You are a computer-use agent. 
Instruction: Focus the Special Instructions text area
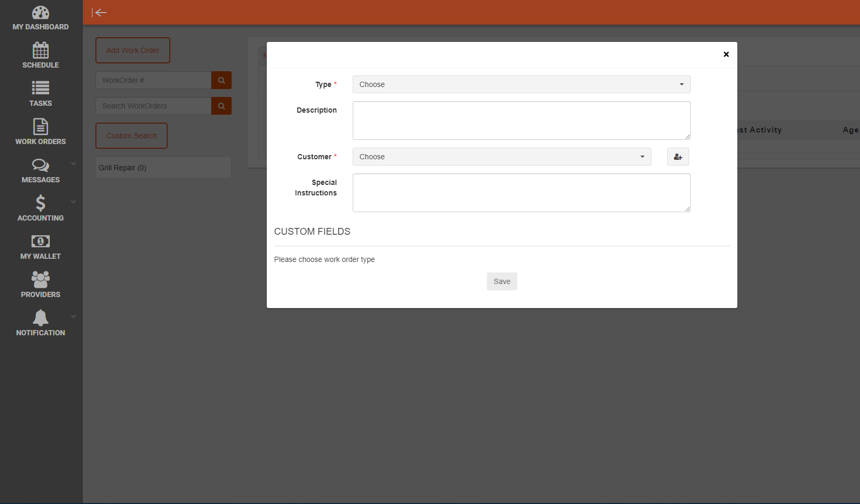point(521,193)
